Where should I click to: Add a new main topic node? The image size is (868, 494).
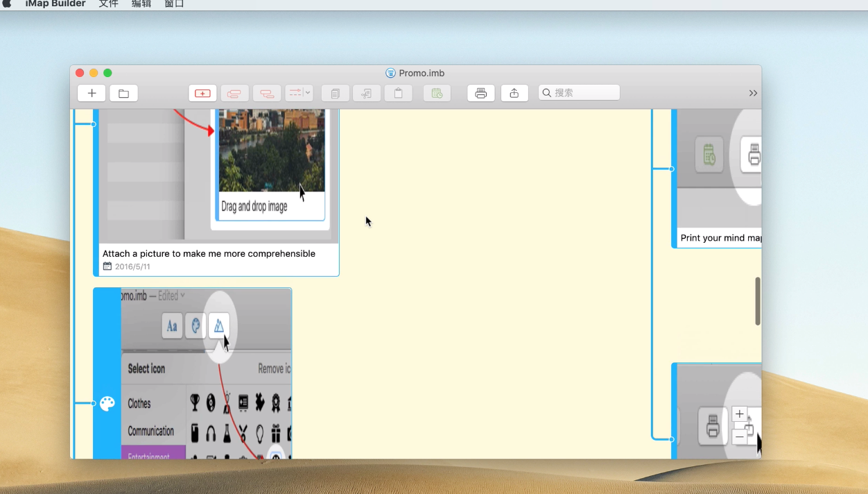[202, 93]
